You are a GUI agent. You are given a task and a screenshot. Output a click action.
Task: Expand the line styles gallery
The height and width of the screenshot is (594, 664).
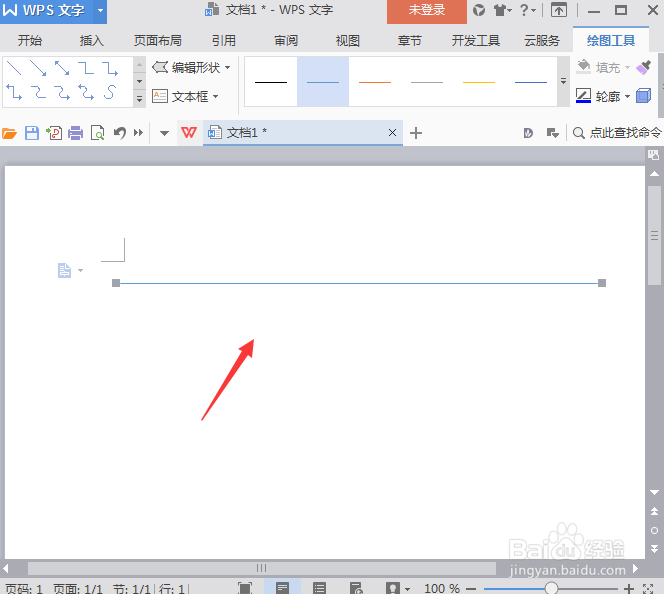coord(563,81)
